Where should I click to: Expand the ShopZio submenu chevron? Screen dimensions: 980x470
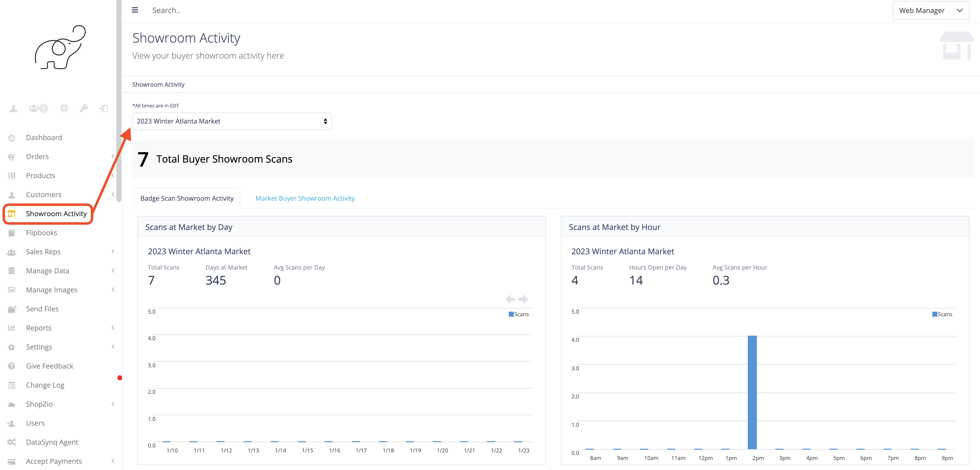coord(113,404)
